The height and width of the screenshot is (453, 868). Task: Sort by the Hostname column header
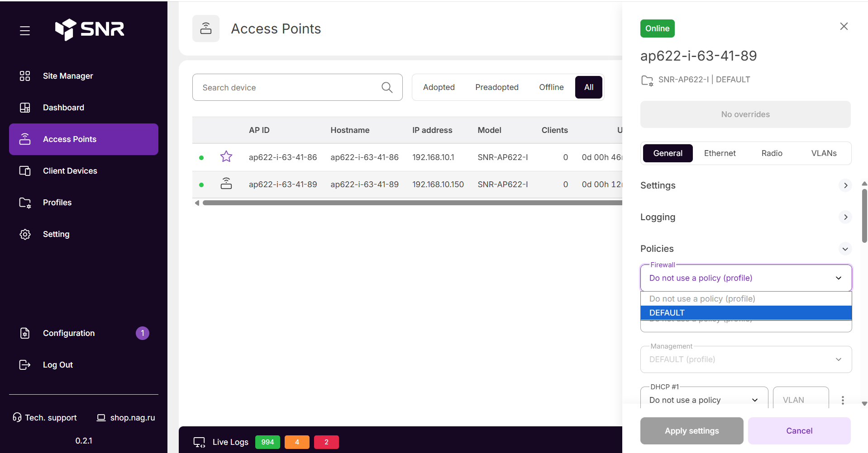pyautogui.click(x=350, y=130)
